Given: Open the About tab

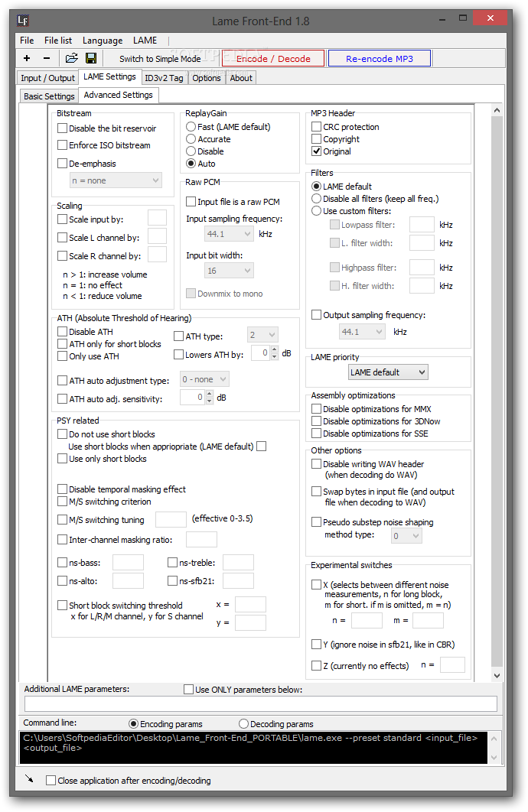Looking at the screenshot, I should click(x=241, y=78).
